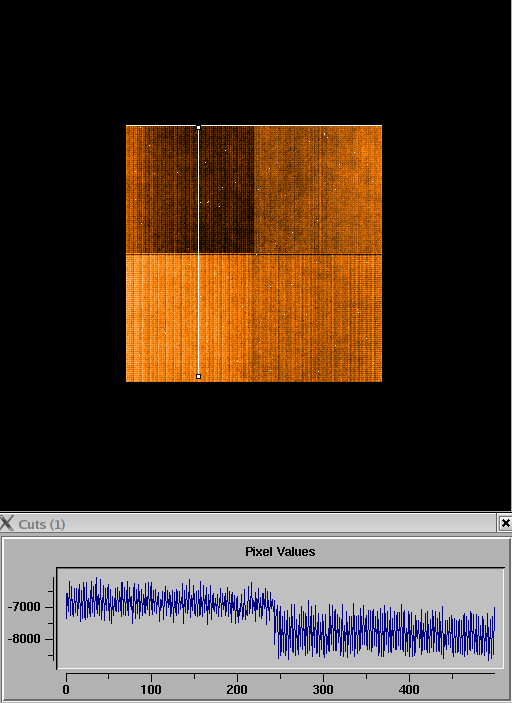Screen dimensions: 512x703
Task: Click the Cuts (1) title text
Action: [42, 524]
